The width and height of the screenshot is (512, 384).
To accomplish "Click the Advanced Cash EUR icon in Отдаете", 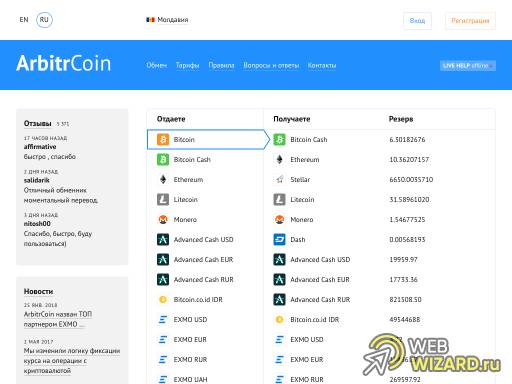I will (x=163, y=259).
